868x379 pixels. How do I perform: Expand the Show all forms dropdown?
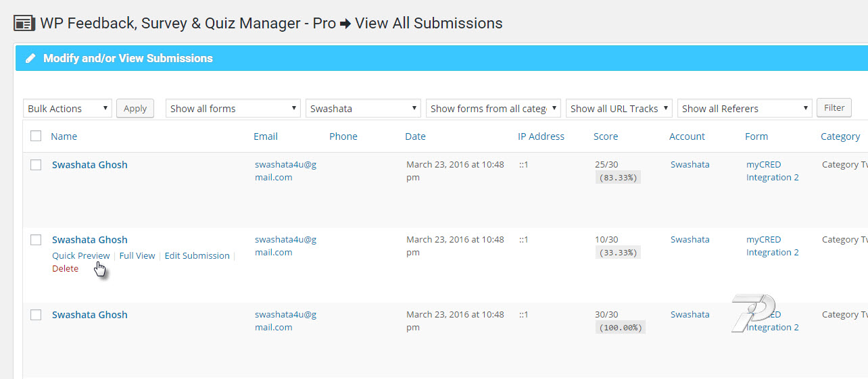(233, 108)
